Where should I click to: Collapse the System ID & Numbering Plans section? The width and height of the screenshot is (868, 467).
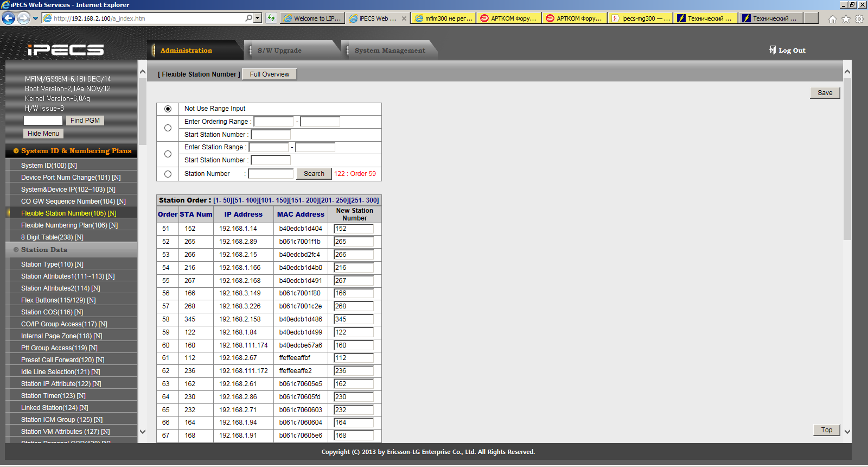click(16, 151)
